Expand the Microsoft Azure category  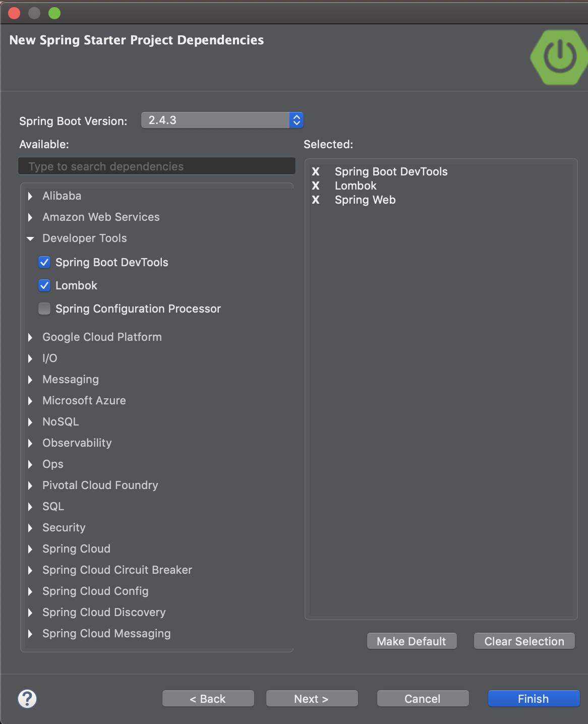pyautogui.click(x=30, y=401)
